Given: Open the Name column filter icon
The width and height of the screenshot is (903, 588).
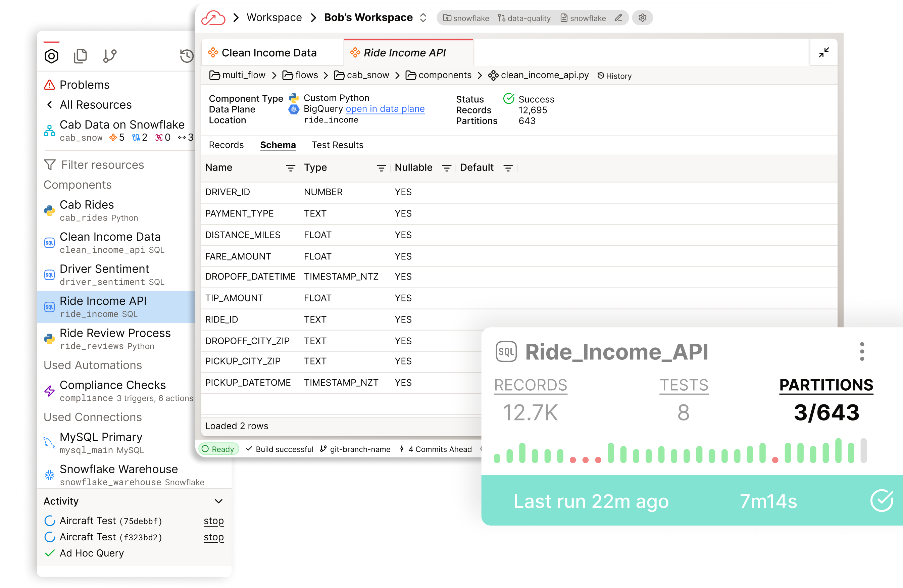Looking at the screenshot, I should (290, 168).
